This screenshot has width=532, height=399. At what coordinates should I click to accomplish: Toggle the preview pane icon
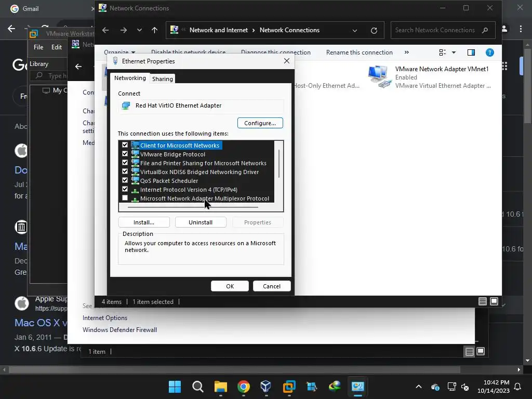471,52
